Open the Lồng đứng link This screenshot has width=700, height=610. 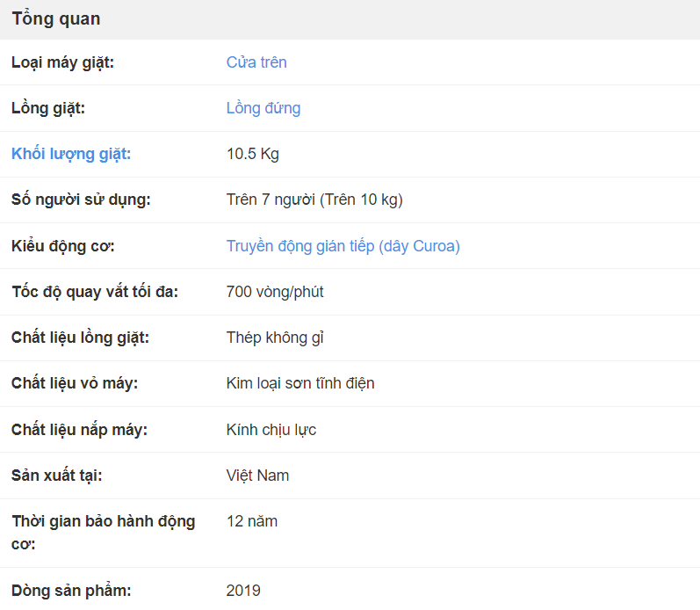[x=263, y=108]
